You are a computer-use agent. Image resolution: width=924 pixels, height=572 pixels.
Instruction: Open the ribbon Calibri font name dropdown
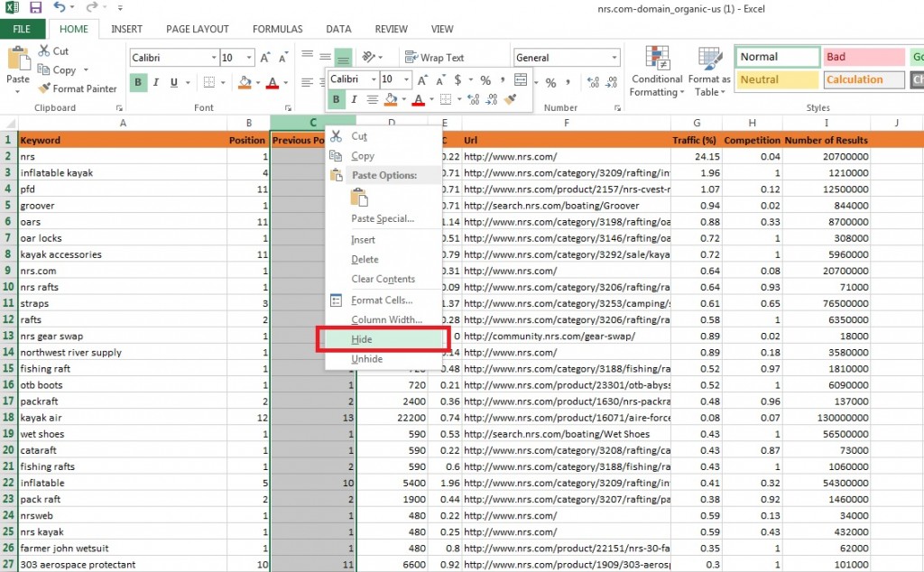pyautogui.click(x=214, y=58)
